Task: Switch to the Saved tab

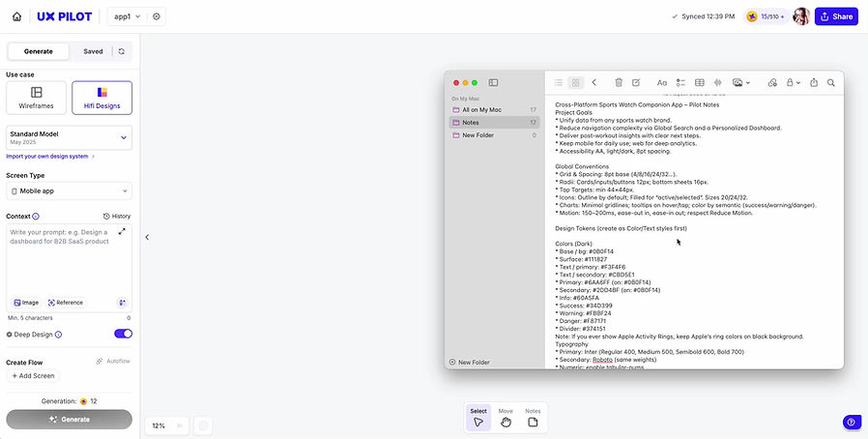Action: pos(93,51)
